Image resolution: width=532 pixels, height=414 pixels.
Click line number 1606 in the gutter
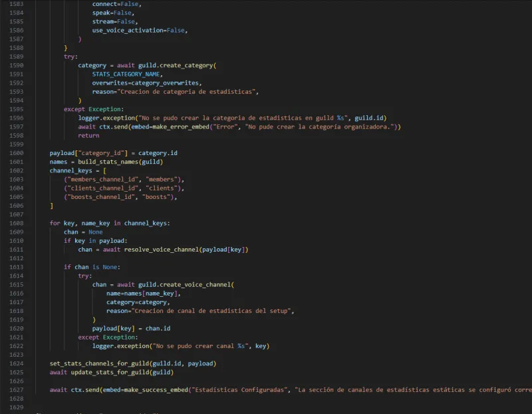16,206
